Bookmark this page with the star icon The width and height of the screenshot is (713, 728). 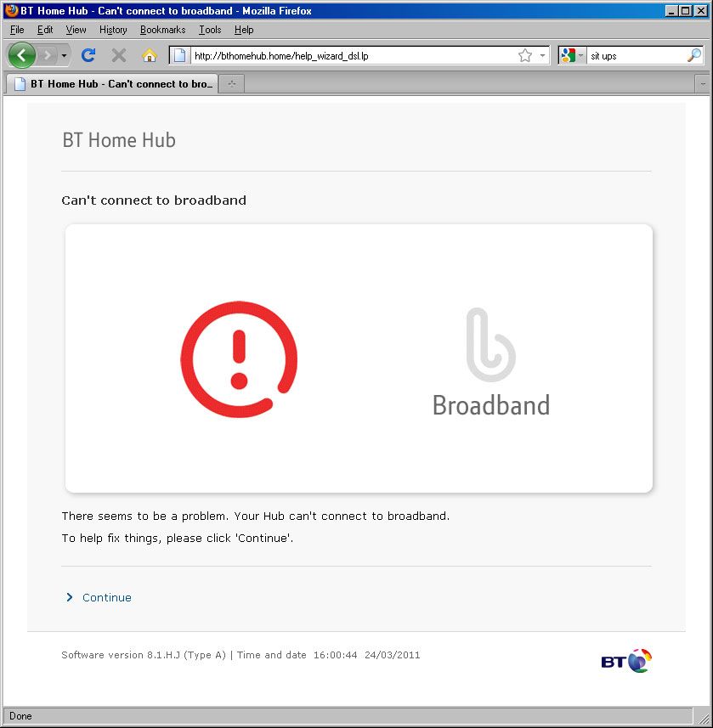tap(525, 56)
